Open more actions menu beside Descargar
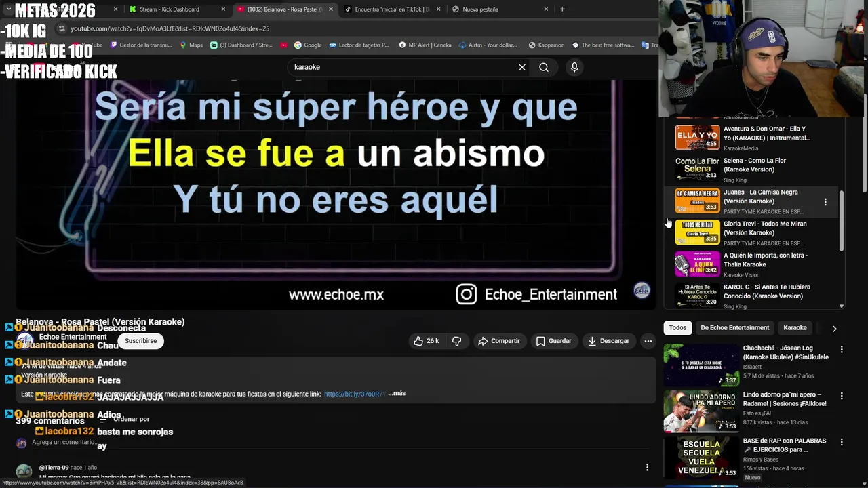The height and width of the screenshot is (488, 868). point(648,341)
